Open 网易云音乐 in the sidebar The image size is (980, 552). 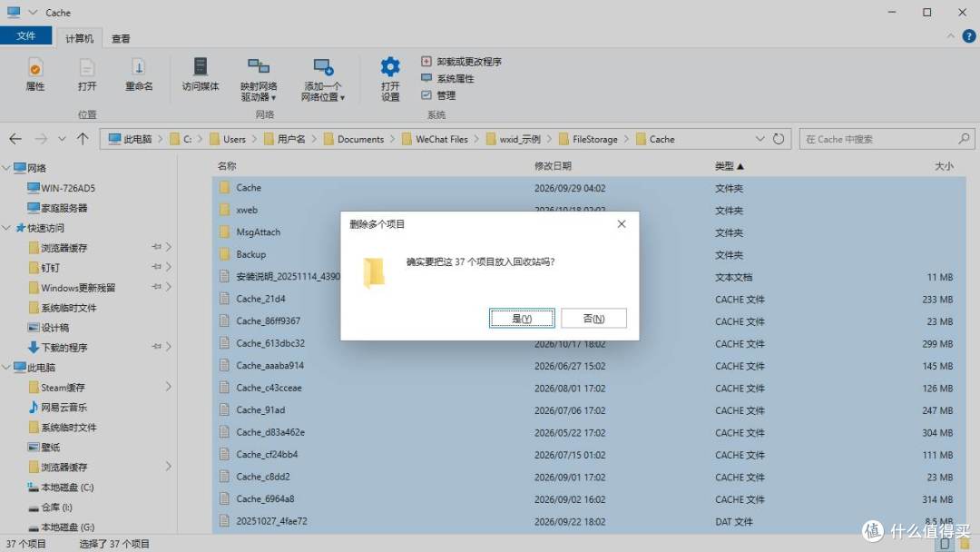[57, 407]
